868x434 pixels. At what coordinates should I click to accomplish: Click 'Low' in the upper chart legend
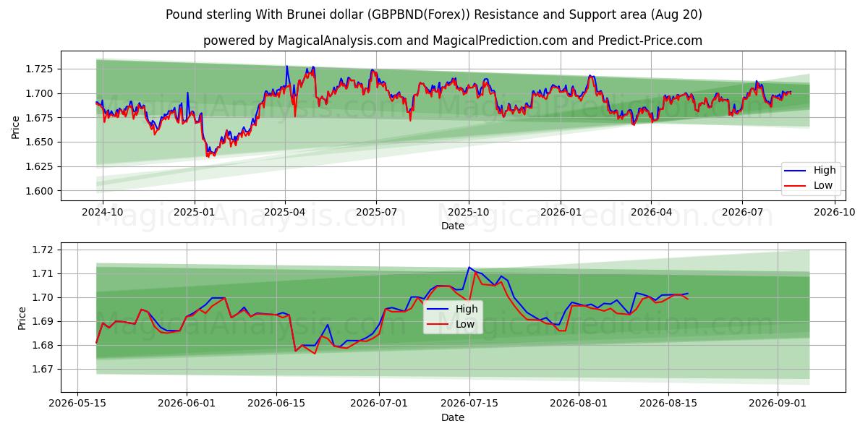pos(823,185)
